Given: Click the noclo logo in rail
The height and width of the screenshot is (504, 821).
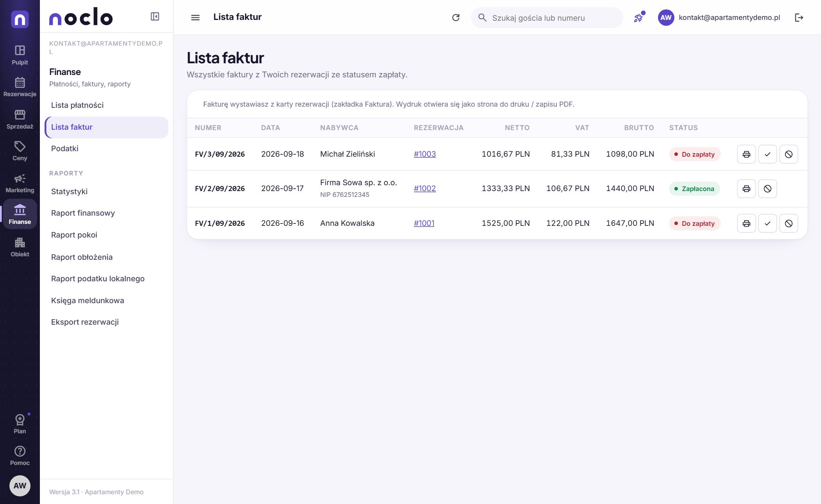Looking at the screenshot, I should [x=20, y=19].
